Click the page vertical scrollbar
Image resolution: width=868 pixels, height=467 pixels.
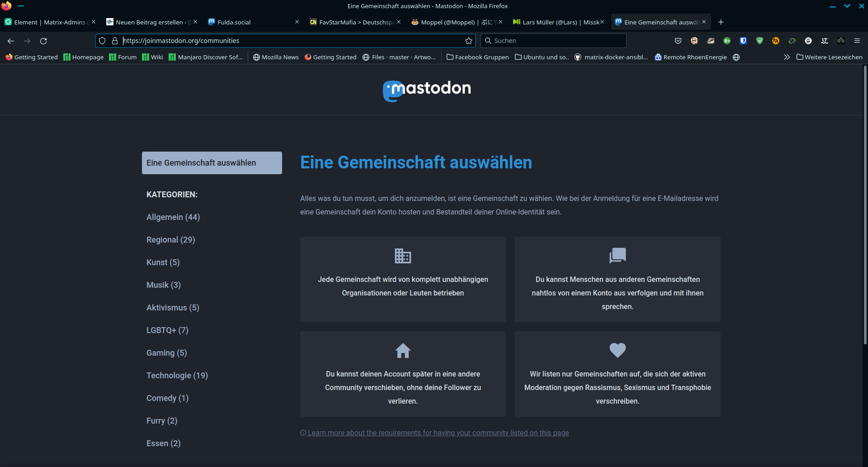tap(865, 205)
